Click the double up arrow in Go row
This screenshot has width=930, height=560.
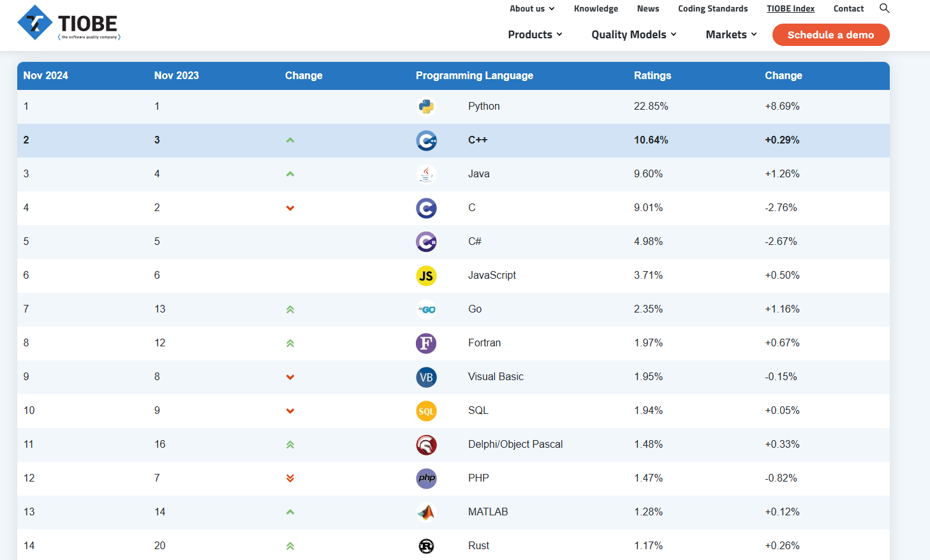click(x=290, y=309)
